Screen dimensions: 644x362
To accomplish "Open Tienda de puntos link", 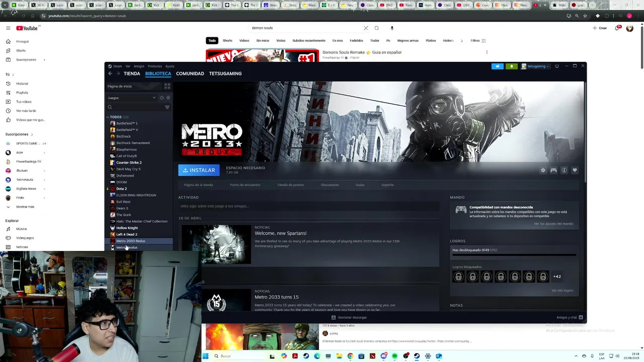I will pos(290,185).
